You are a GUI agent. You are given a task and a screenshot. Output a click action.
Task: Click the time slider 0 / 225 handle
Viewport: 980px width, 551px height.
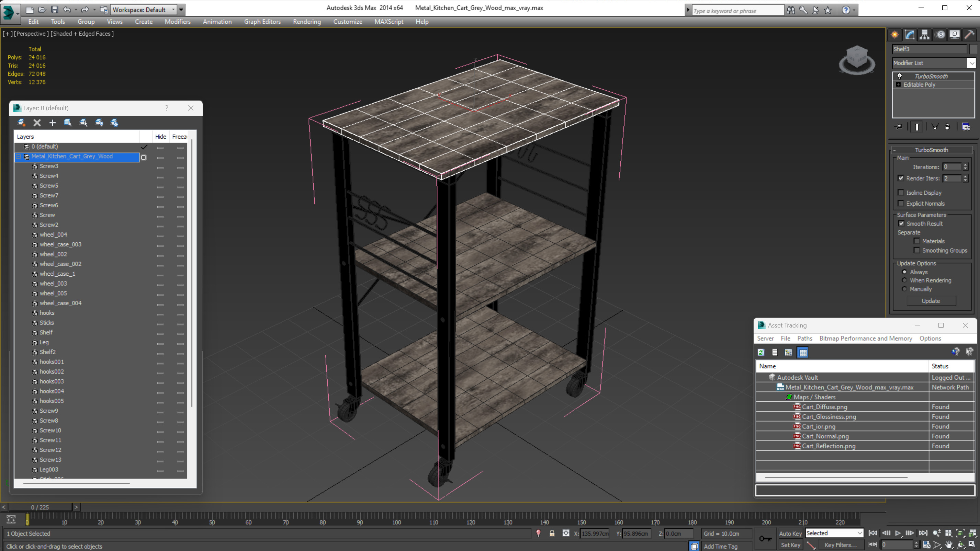(40, 507)
